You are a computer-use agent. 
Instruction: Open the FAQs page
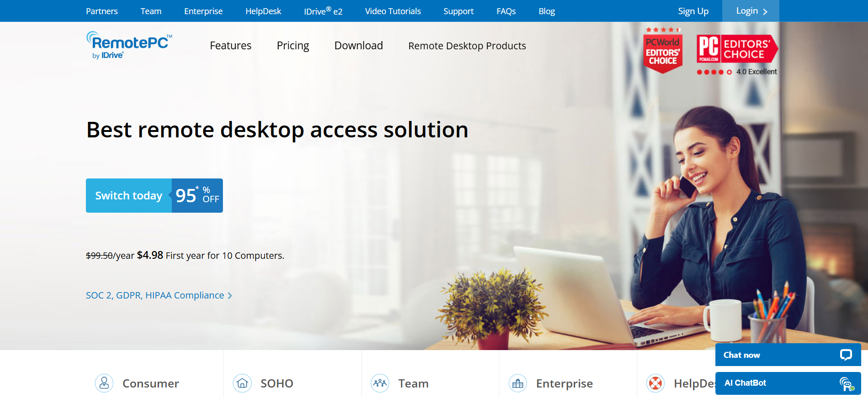point(506,11)
